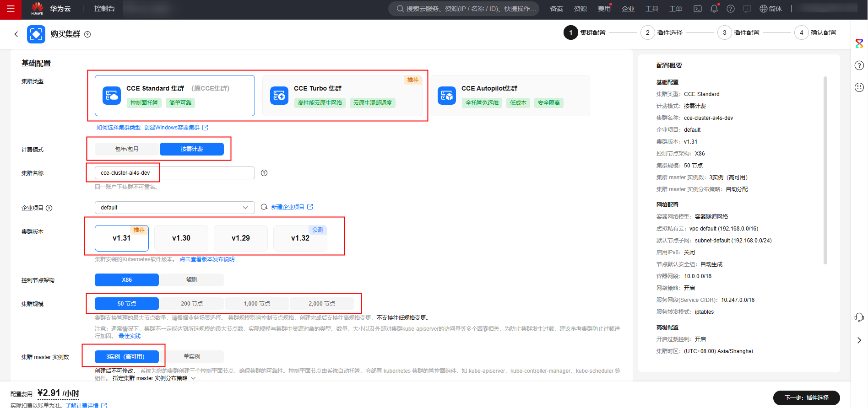Open the red hamburger main menu
This screenshot has height=408, width=868.
tap(11, 9)
